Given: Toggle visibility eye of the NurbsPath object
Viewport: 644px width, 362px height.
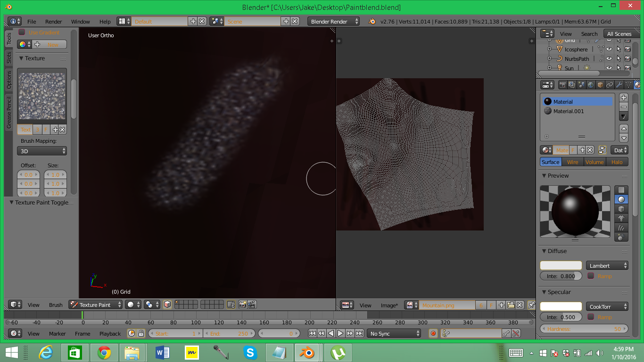Looking at the screenshot, I should (x=609, y=58).
